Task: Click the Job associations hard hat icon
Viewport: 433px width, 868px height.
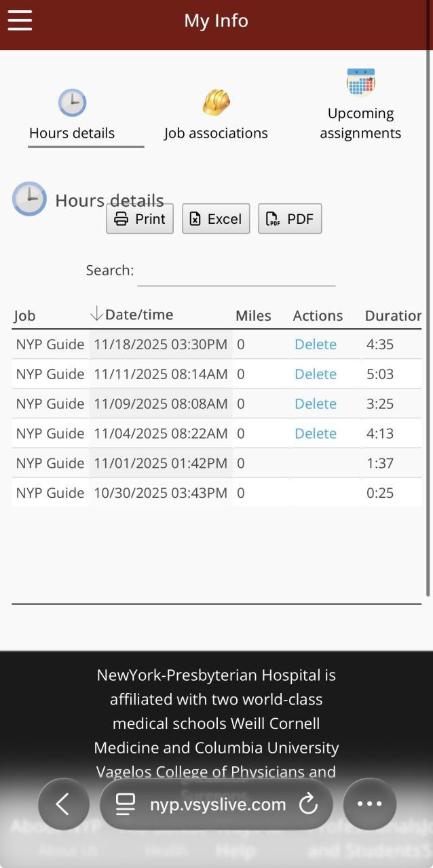Action: pyautogui.click(x=216, y=103)
